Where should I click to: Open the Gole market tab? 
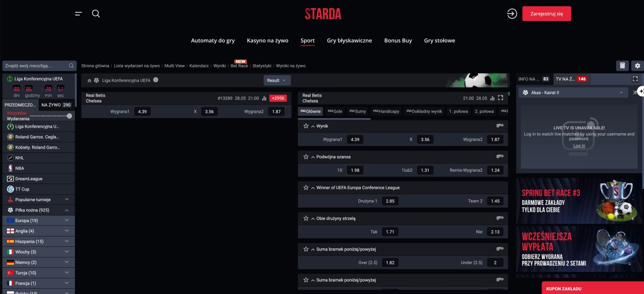(x=335, y=111)
